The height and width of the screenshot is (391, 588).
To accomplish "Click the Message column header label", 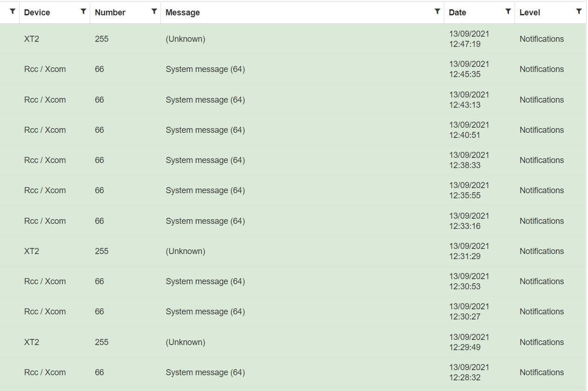I will tap(183, 13).
